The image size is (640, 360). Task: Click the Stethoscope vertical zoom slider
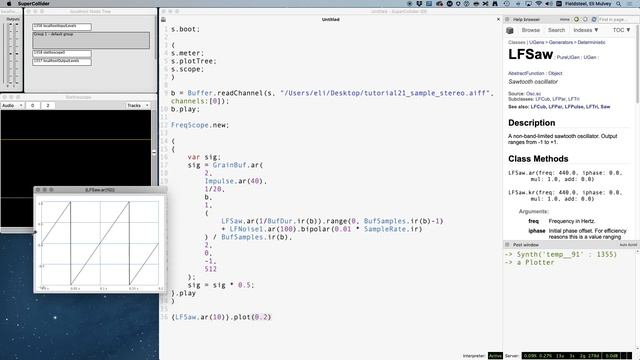click(154, 153)
